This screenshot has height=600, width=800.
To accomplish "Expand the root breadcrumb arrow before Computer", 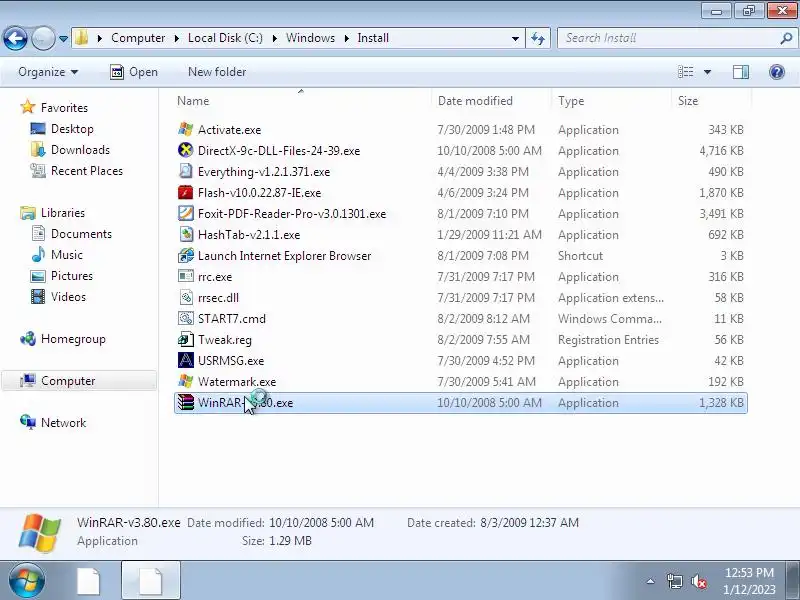I will pos(99,38).
